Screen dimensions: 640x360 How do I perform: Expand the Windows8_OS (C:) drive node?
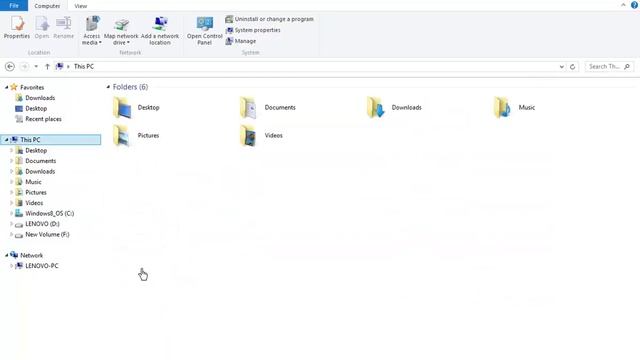point(11,213)
